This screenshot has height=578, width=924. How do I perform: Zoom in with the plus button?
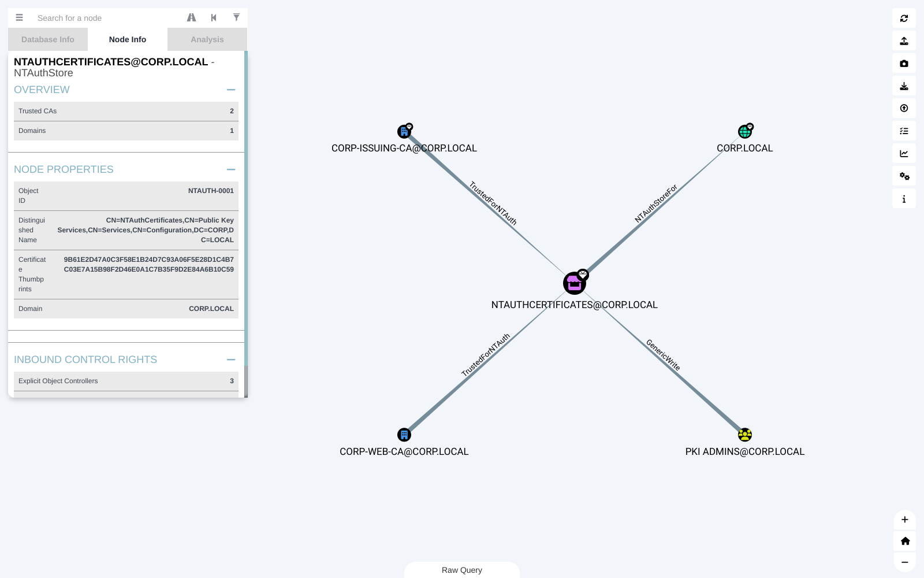coord(905,520)
